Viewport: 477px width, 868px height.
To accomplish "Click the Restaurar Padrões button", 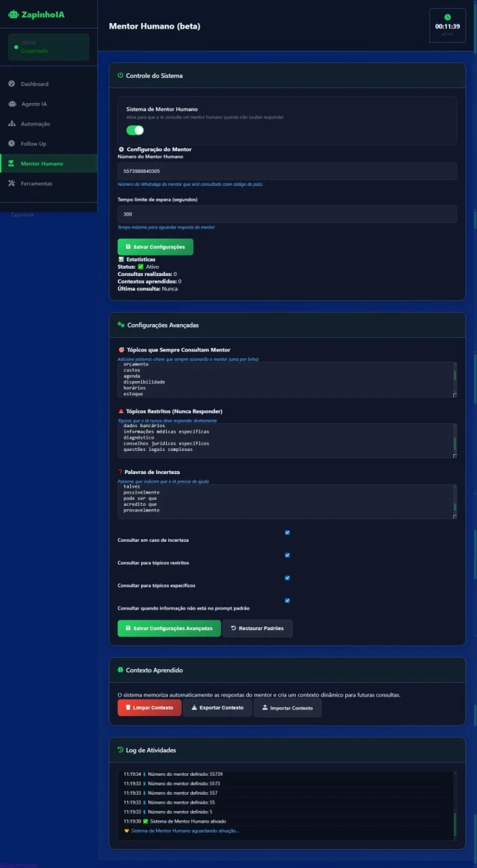I will [257, 629].
